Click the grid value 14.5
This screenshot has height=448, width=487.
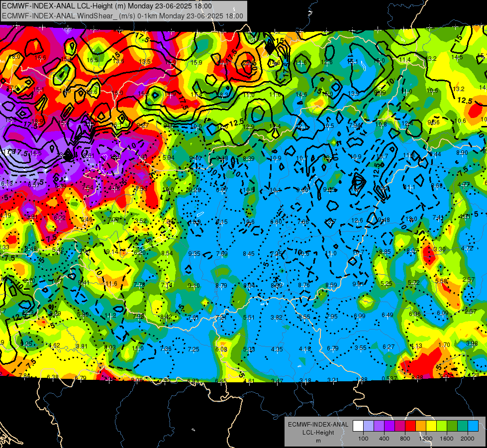(457, 57)
